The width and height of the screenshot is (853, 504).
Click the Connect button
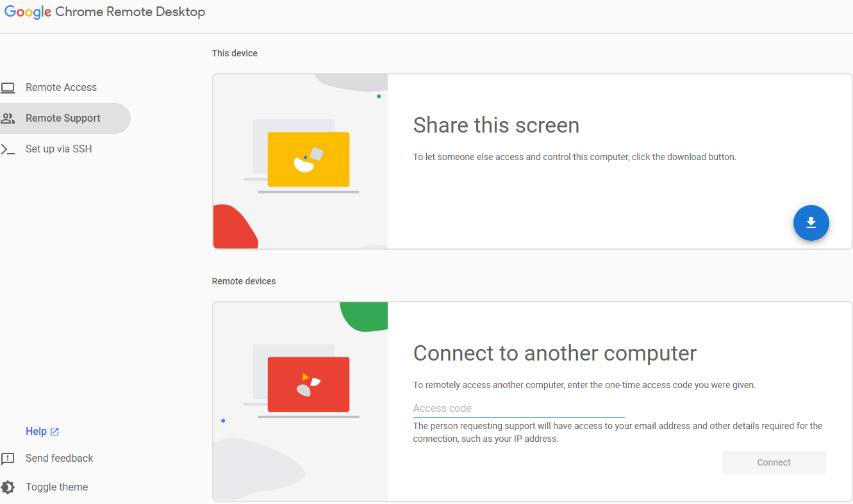point(774,462)
